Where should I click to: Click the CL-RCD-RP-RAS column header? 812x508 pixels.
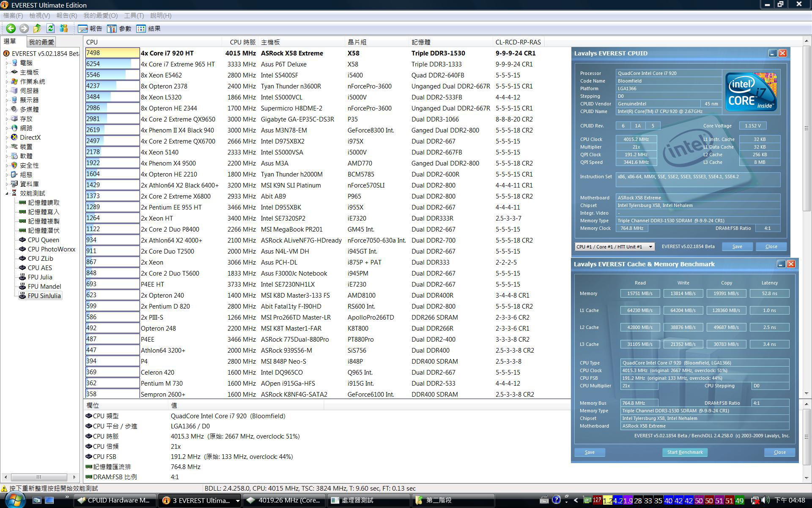coord(518,42)
